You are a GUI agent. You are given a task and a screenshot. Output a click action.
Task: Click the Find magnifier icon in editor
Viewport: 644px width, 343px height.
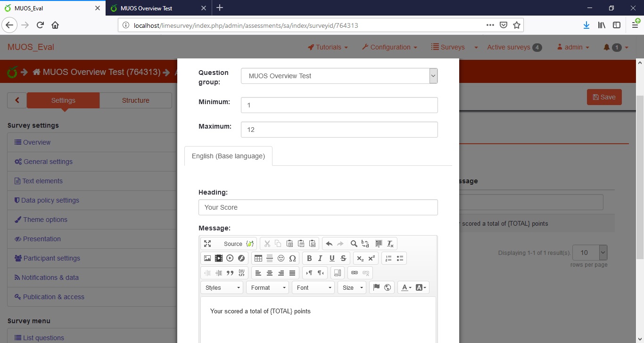354,244
